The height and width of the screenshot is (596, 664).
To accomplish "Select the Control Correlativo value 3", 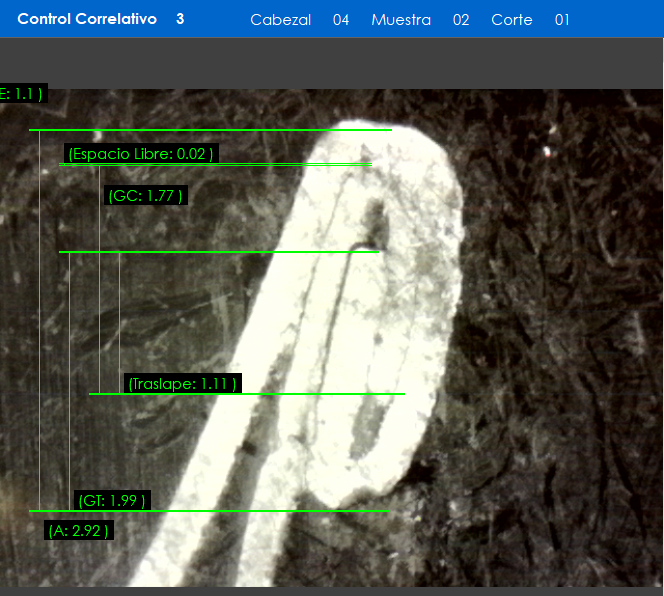I will 180,19.
